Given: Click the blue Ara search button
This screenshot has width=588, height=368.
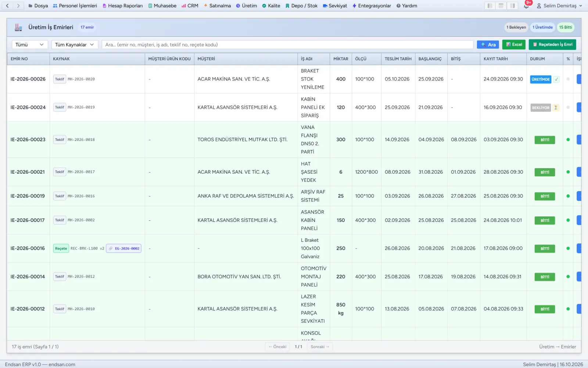Looking at the screenshot, I should [488, 45].
